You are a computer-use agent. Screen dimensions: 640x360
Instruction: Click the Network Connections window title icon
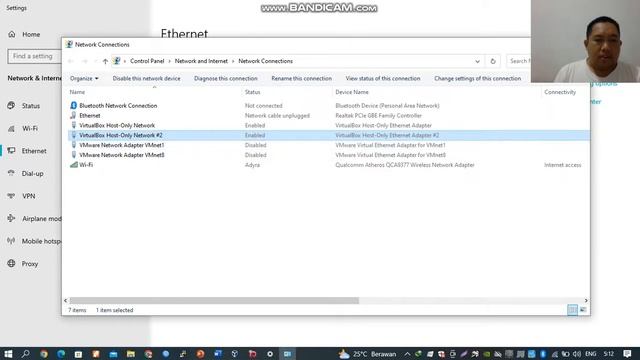coord(69,44)
